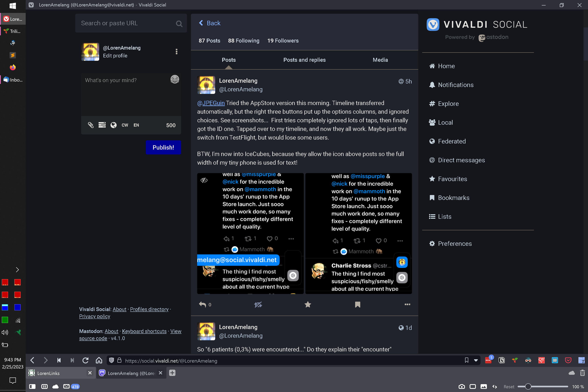This screenshot has width=588, height=392.
Task: Switch to the Posts tab
Action: [229, 60]
